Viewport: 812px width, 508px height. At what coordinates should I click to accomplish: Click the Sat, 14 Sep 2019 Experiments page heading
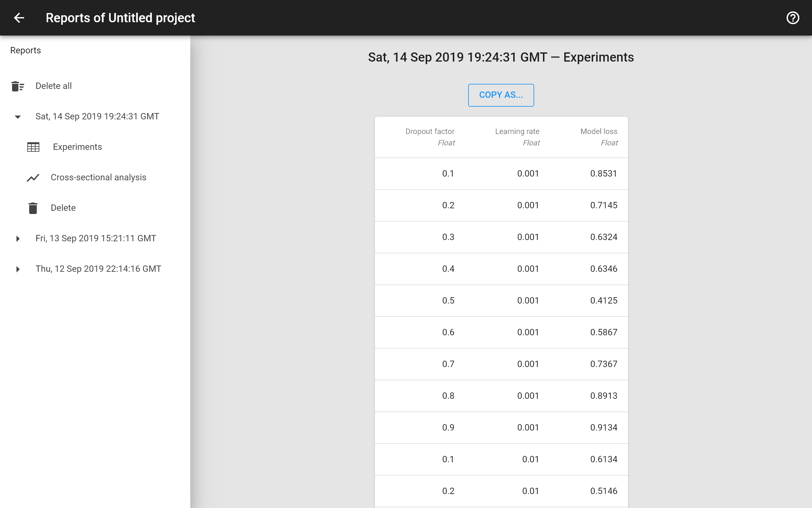coord(501,57)
